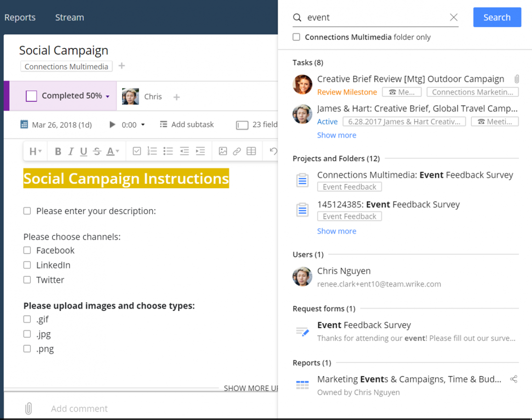Mark the task status checkbox complete
Image resolution: width=532 pixels, height=420 pixels.
tap(32, 96)
